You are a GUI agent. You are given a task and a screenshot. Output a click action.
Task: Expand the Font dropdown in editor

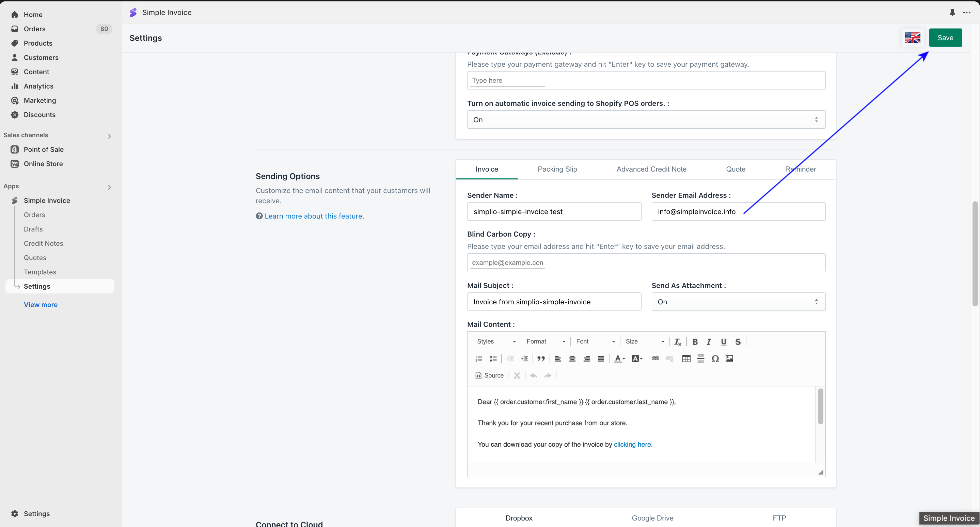[x=595, y=341]
